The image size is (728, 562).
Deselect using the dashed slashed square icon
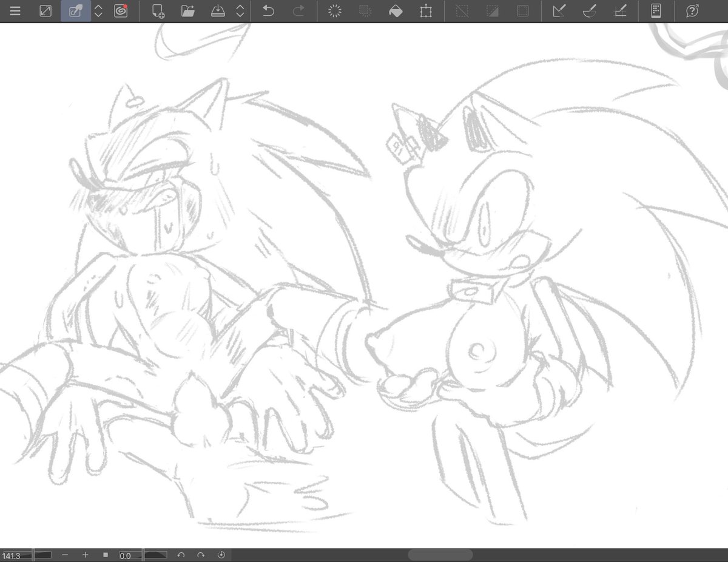pos(463,11)
